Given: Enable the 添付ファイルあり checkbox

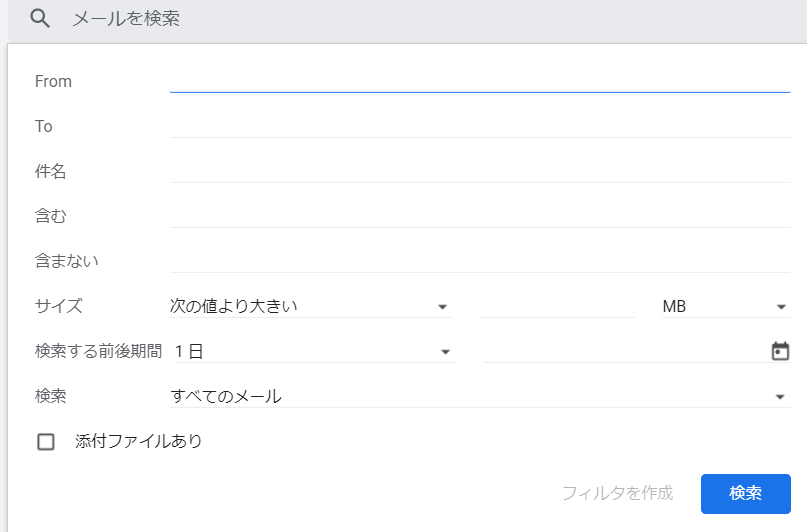Looking at the screenshot, I should pos(46,441).
